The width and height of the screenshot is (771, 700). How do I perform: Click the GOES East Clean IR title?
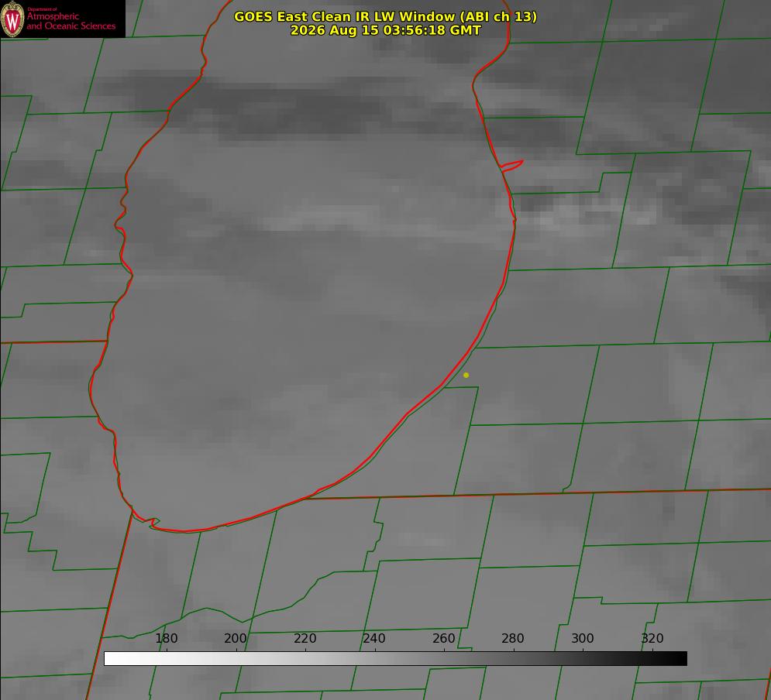385,16
